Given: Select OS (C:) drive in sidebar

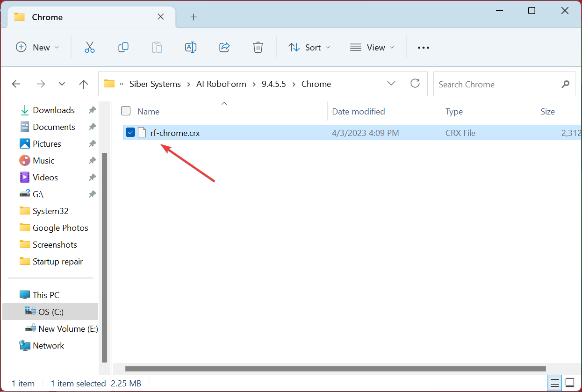Looking at the screenshot, I should coord(50,312).
